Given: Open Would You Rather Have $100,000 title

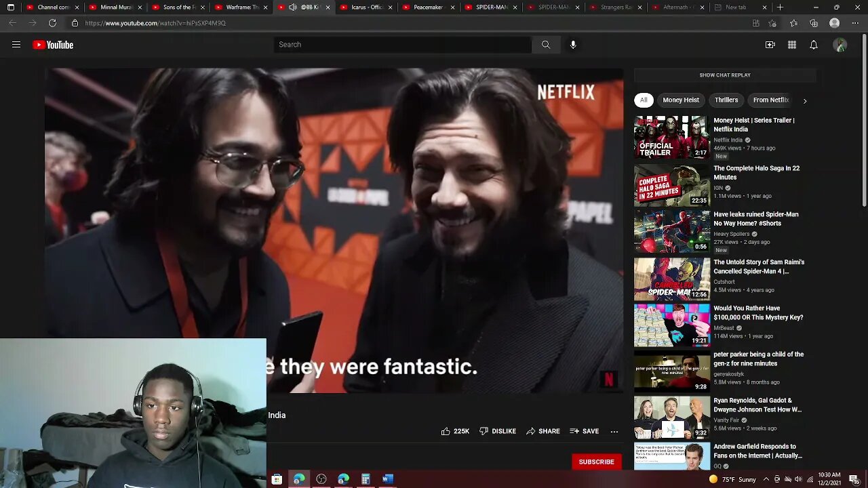Looking at the screenshot, I should [x=758, y=312].
